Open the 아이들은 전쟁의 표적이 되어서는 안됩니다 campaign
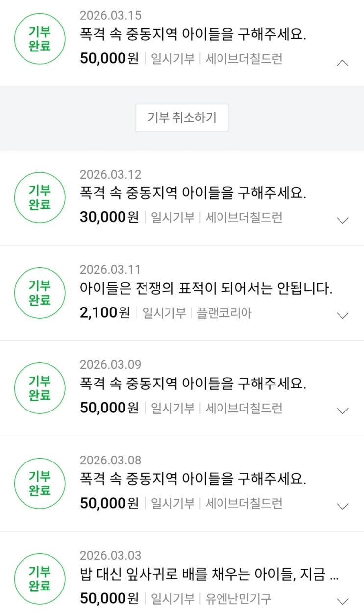 [206, 288]
